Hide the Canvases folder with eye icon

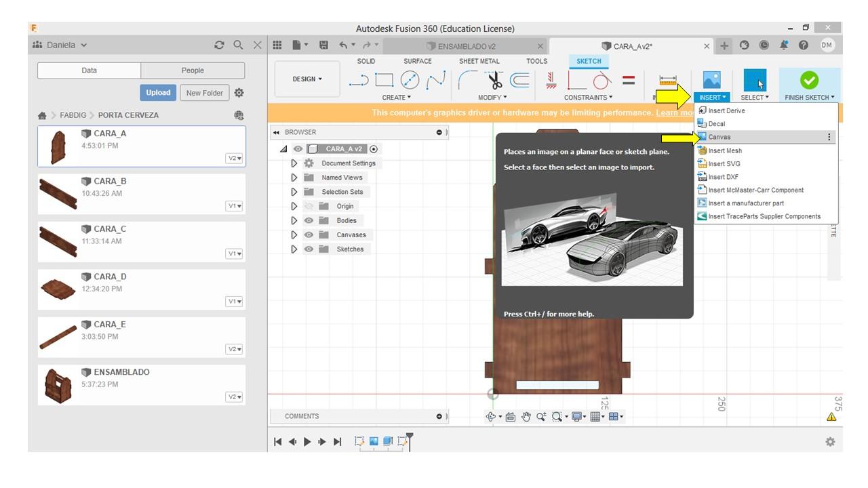tap(309, 235)
